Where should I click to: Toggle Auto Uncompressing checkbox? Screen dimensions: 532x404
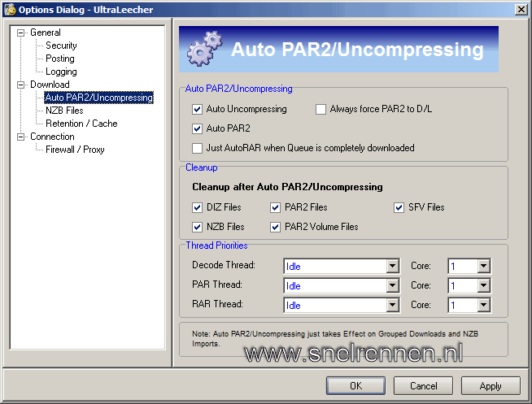point(197,109)
